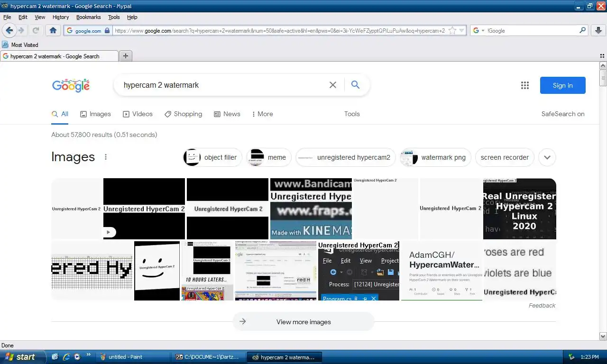Open the Bandicam fraps Kinemaster thumbnail
The width and height of the screenshot is (607, 364).
311,209
